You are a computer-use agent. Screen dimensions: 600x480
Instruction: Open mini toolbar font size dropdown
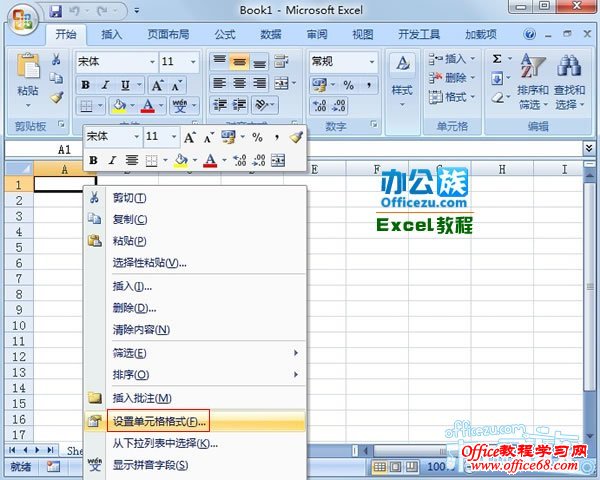pyautogui.click(x=174, y=137)
